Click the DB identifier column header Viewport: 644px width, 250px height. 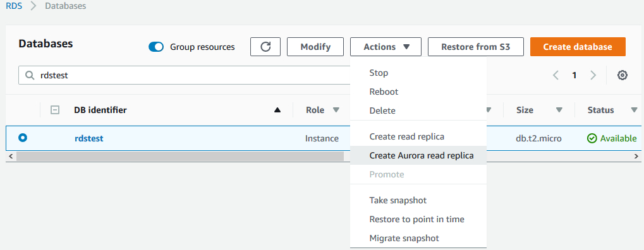coord(100,110)
